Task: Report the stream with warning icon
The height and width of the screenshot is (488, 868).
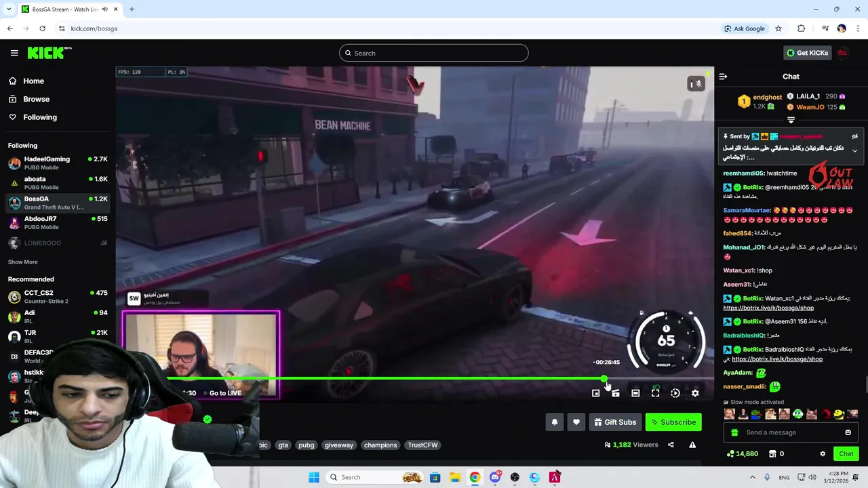Action: pos(692,445)
